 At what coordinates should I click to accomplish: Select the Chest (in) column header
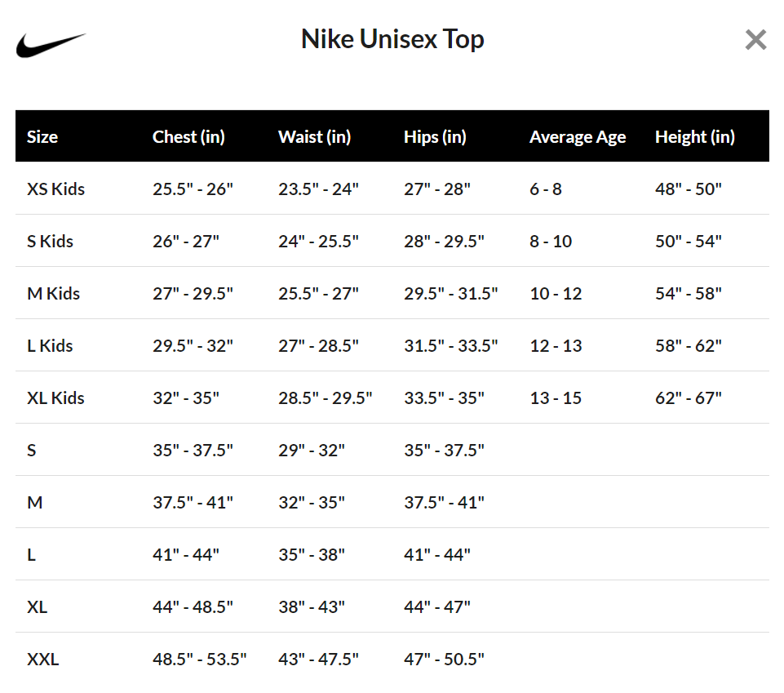pyautogui.click(x=188, y=136)
